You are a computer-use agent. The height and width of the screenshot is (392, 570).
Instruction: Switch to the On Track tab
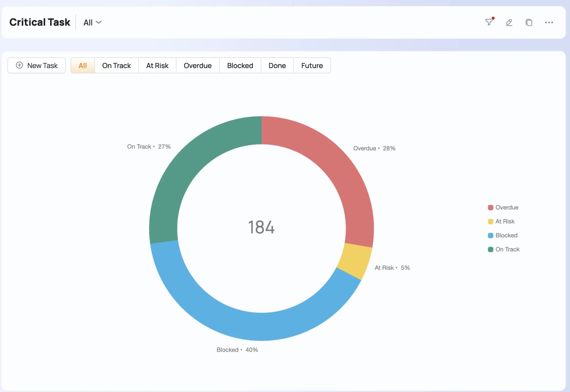point(116,66)
